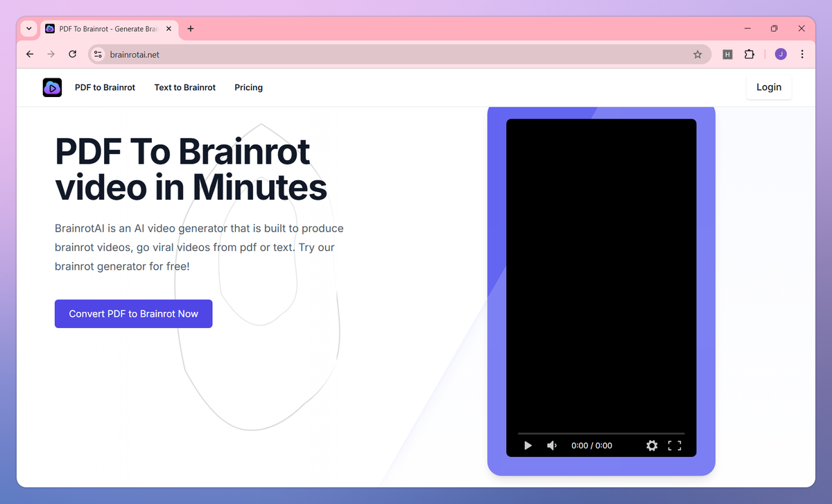The width and height of the screenshot is (832, 504).
Task: Open the Text to Brainrot page
Action: (x=184, y=87)
